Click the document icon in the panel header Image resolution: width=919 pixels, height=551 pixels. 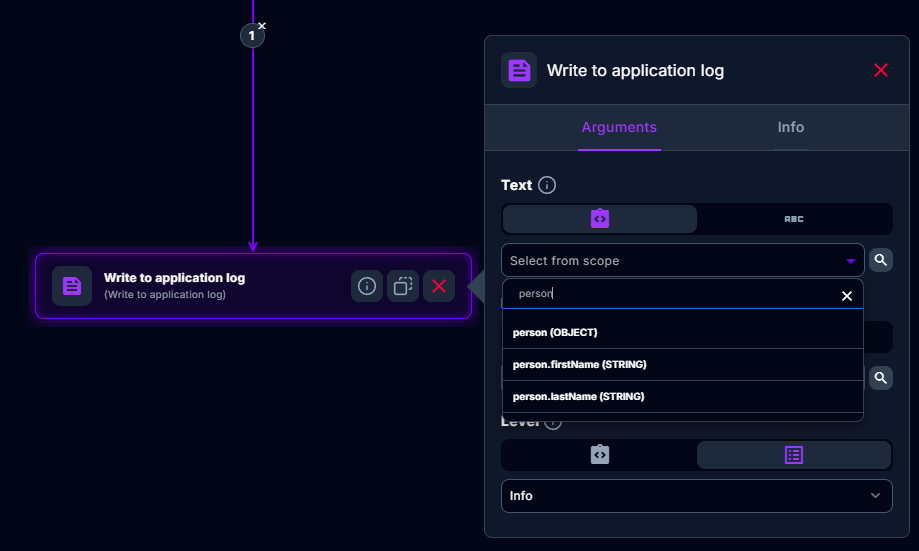click(x=519, y=70)
